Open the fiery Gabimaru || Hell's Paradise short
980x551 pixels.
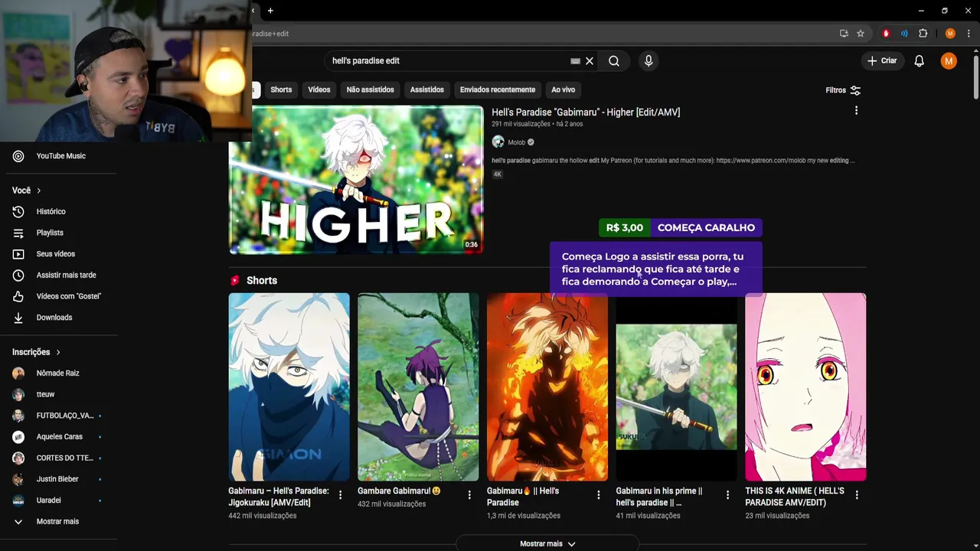coord(547,387)
